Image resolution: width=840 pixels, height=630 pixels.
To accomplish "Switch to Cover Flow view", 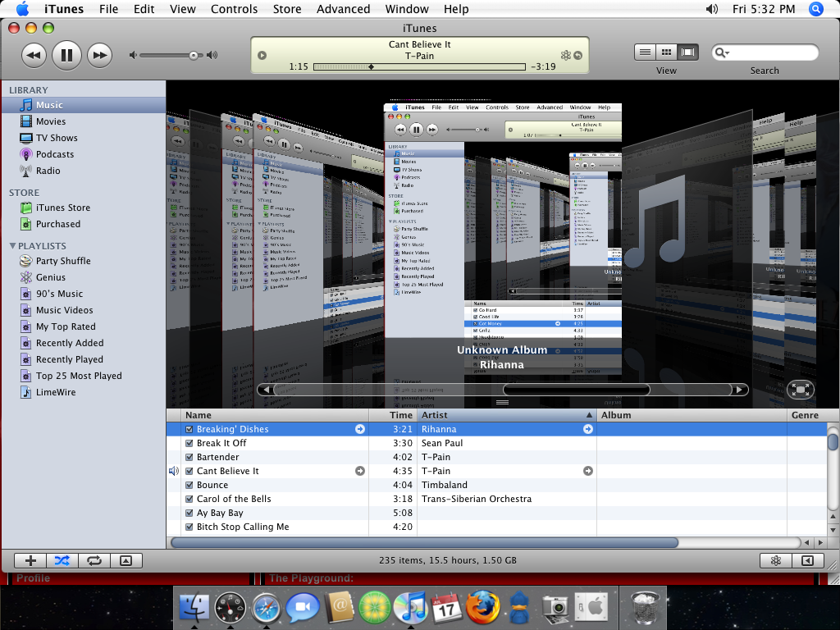I will pyautogui.click(x=688, y=52).
